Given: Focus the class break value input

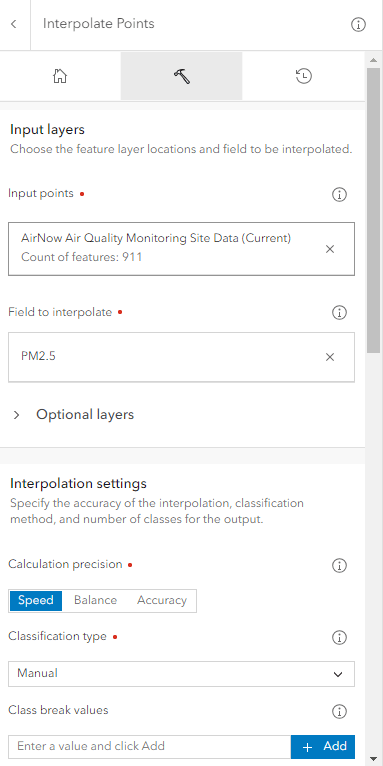Looking at the screenshot, I should pyautogui.click(x=149, y=746).
